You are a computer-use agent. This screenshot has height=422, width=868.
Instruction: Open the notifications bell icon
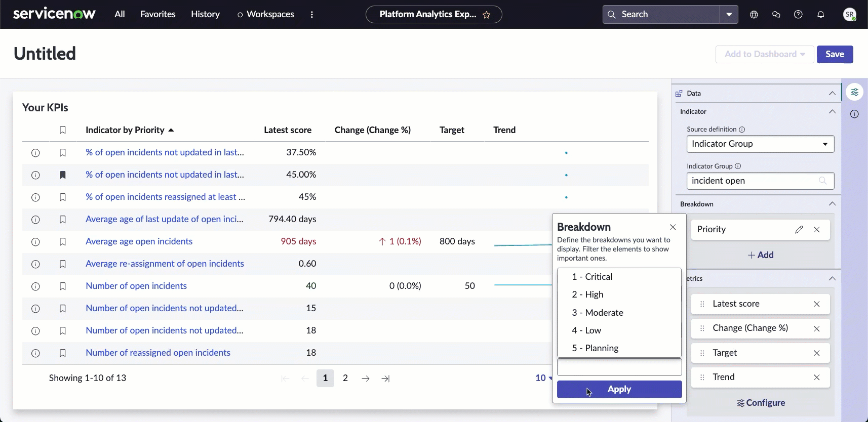tap(820, 15)
